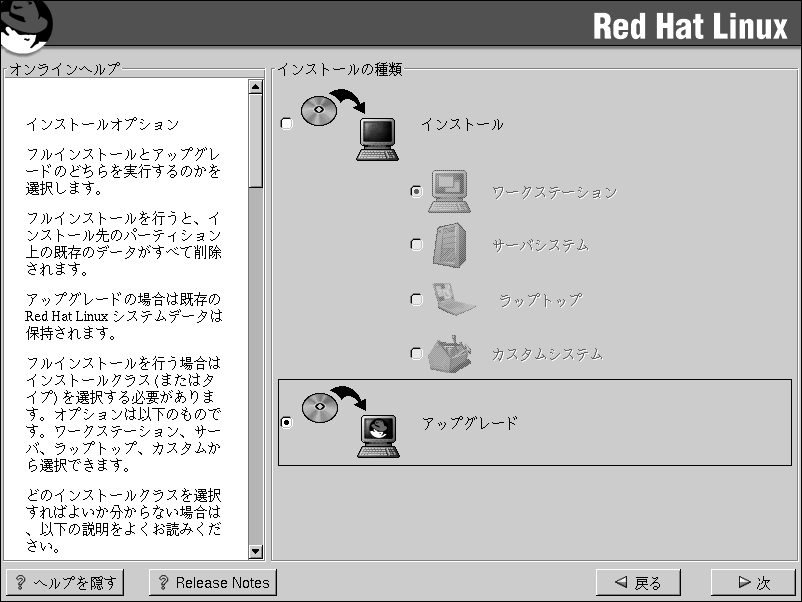Click the server tower icon
Screen dimensions: 802x602
[x=449, y=245]
